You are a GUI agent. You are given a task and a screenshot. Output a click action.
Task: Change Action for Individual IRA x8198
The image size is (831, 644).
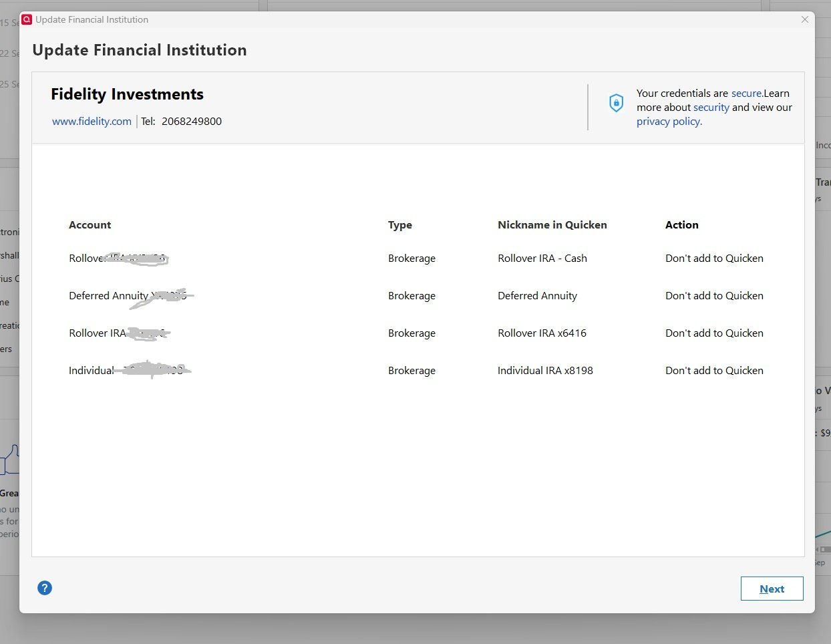(714, 371)
